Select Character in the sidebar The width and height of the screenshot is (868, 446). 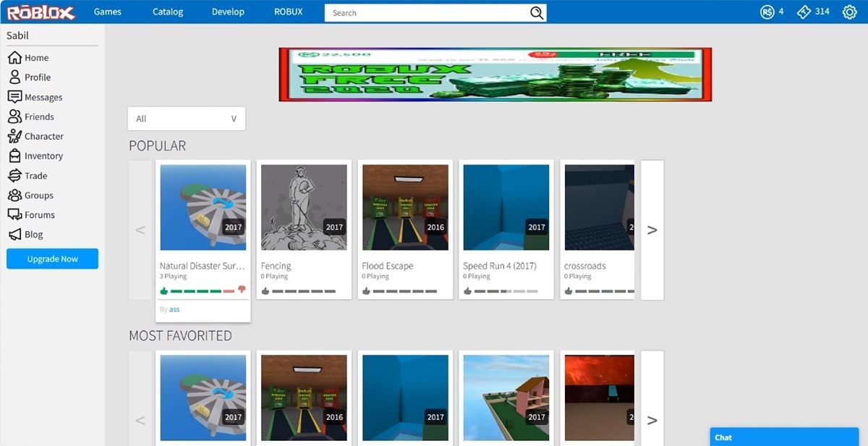tap(41, 135)
